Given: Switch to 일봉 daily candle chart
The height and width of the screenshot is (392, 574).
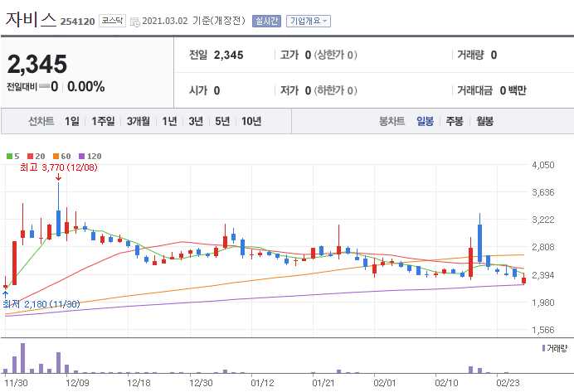Looking at the screenshot, I should [425, 121].
